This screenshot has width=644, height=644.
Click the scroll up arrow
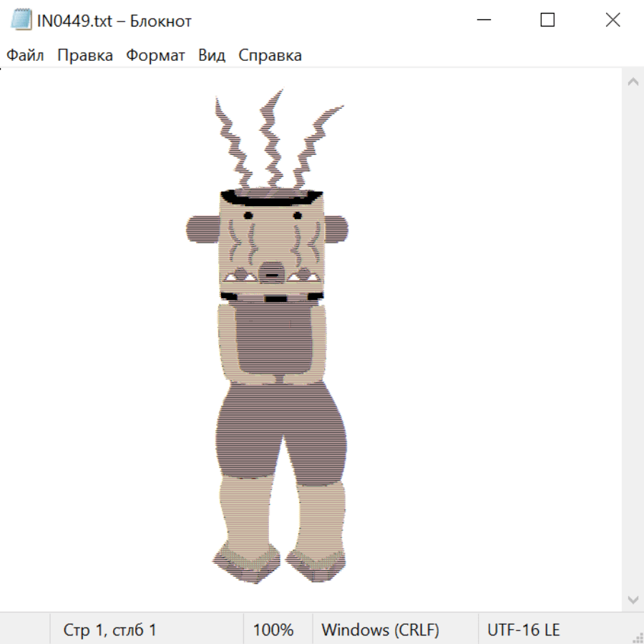click(x=633, y=82)
